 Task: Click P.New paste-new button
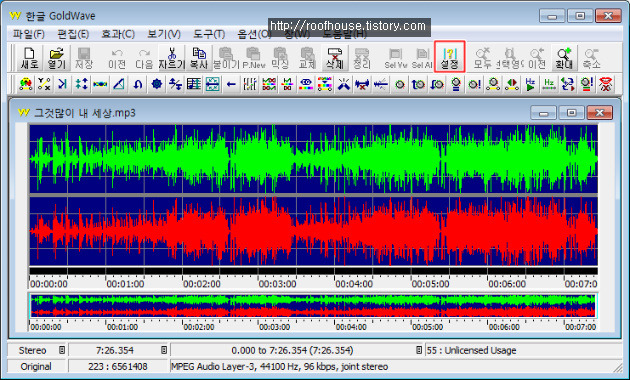click(254, 58)
